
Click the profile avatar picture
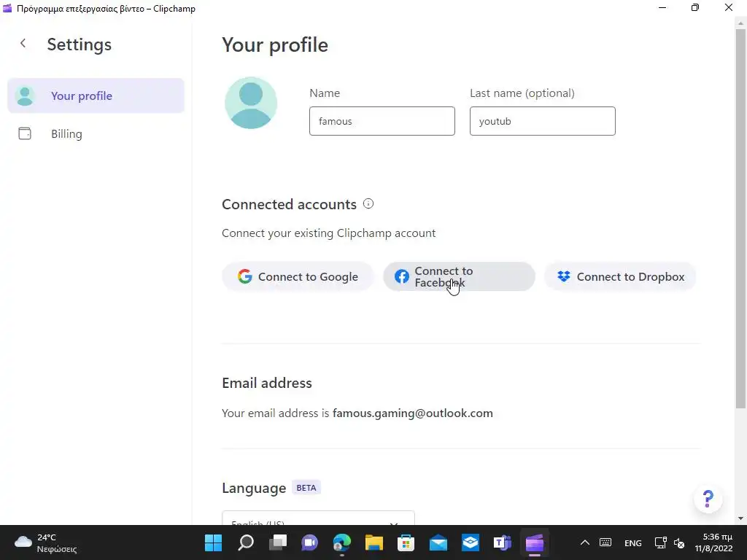point(251,103)
